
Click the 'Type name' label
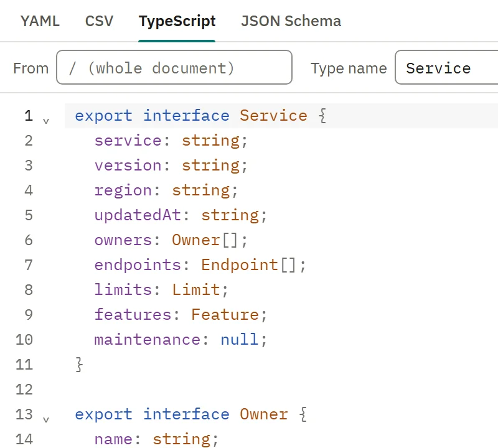pos(349,68)
